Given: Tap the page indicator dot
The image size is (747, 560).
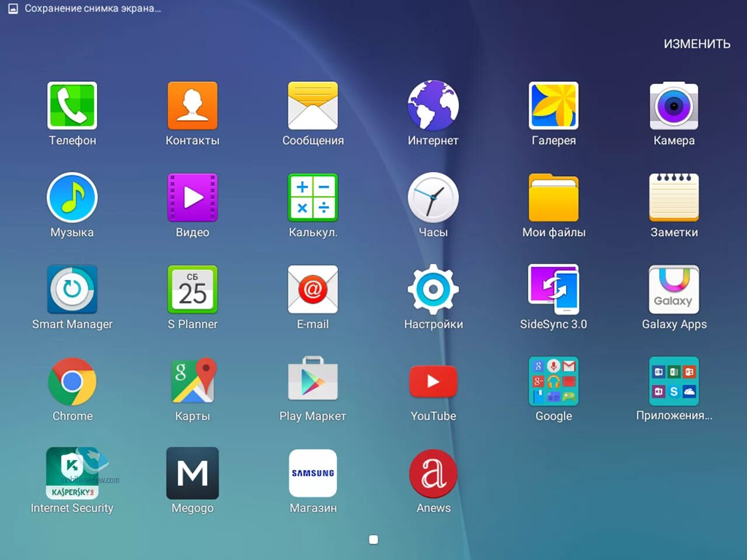Looking at the screenshot, I should pos(373,540).
